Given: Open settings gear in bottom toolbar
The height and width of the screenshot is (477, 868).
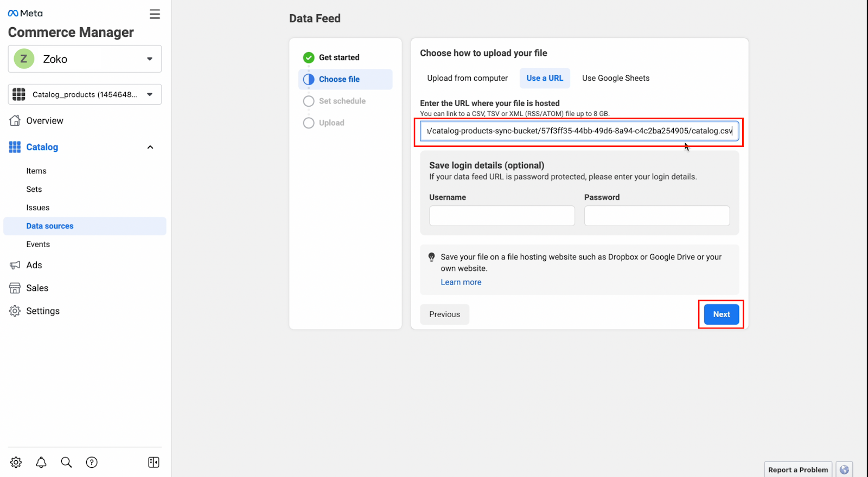Looking at the screenshot, I should 16,462.
